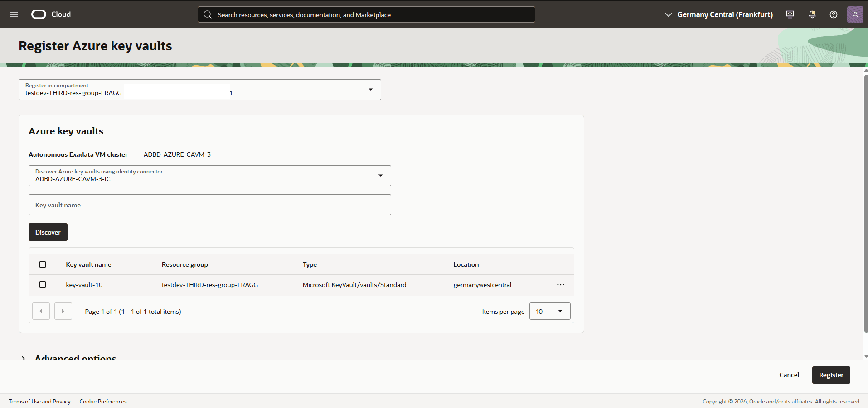
Task: Open Terms of Use and Privacy link
Action: pos(39,402)
